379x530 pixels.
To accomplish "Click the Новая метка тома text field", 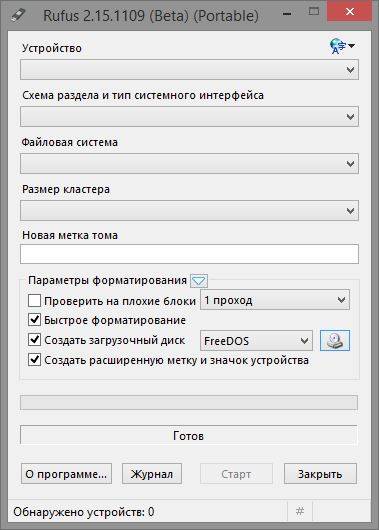I will (189, 254).
